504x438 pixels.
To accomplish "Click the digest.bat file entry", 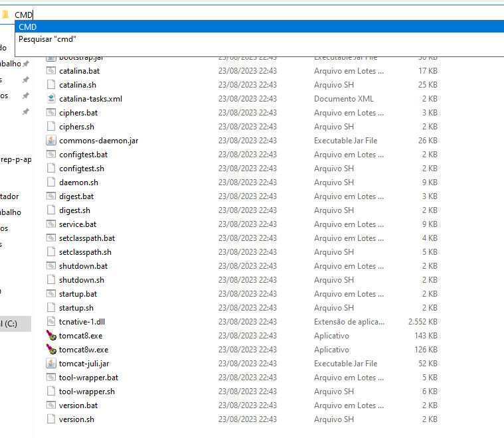I will [76, 196].
